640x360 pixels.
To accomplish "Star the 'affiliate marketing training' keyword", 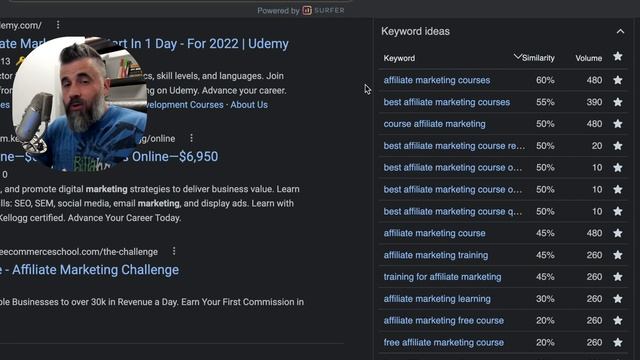I will (618, 255).
